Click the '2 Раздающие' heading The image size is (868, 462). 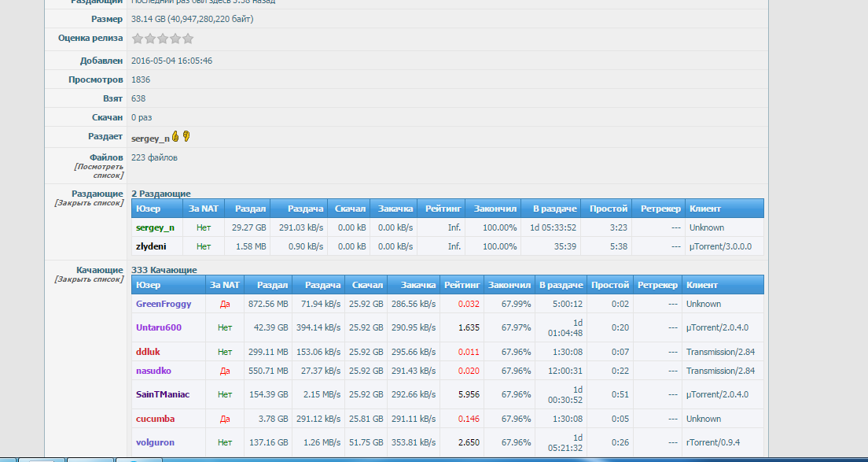[161, 194]
